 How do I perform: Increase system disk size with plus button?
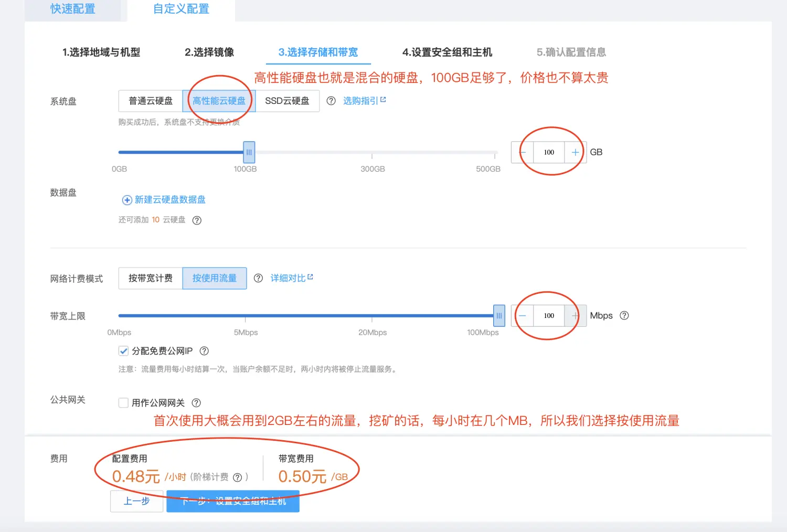tap(575, 152)
